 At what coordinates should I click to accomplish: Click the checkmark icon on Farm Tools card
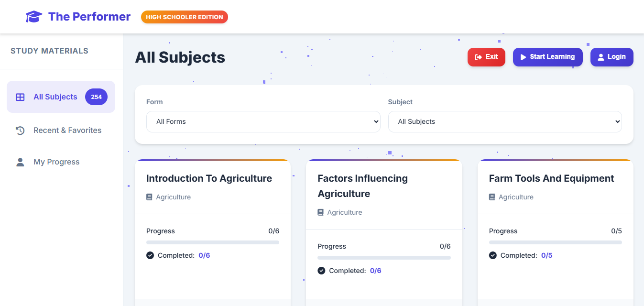coord(493,255)
